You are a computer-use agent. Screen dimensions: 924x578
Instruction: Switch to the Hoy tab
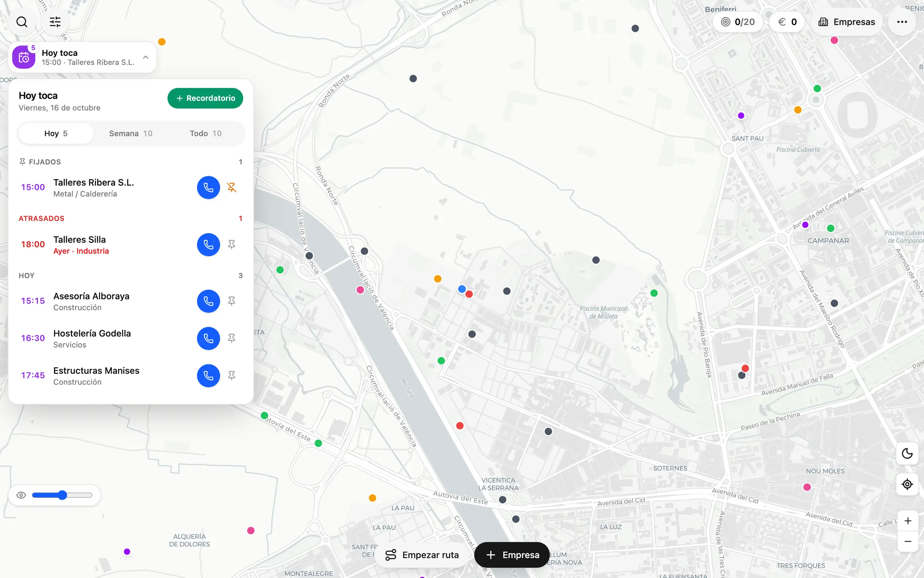(56, 133)
